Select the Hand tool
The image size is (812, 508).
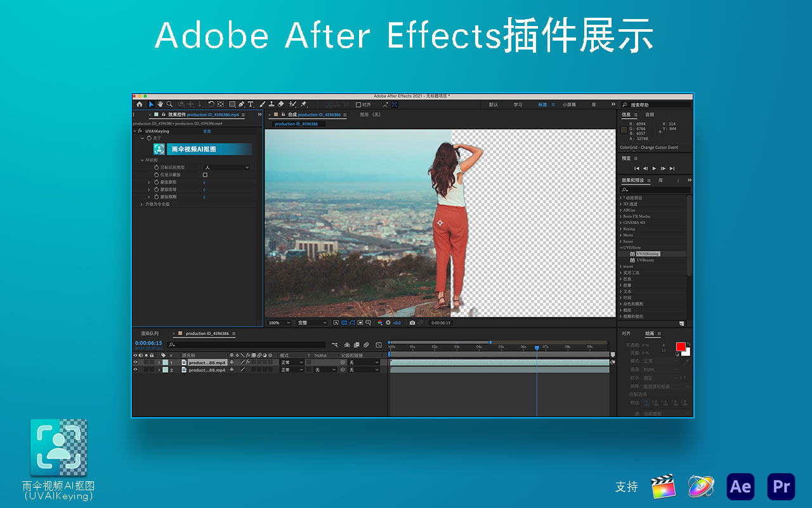pos(160,104)
